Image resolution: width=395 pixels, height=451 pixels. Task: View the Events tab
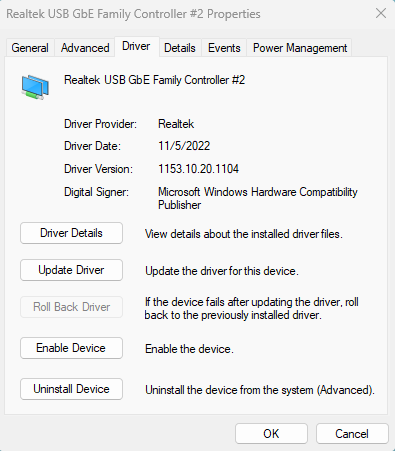(x=224, y=48)
